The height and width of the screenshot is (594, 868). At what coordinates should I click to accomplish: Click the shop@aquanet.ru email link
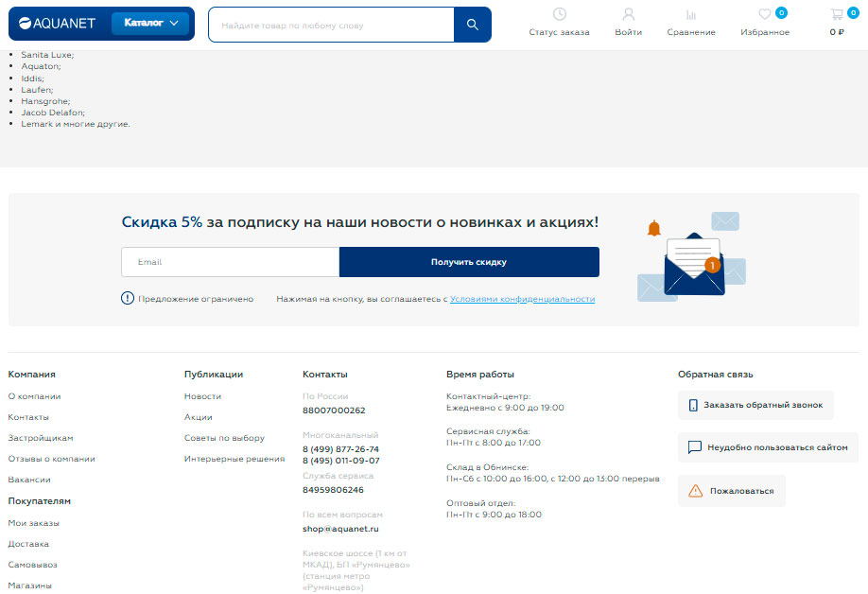point(340,529)
